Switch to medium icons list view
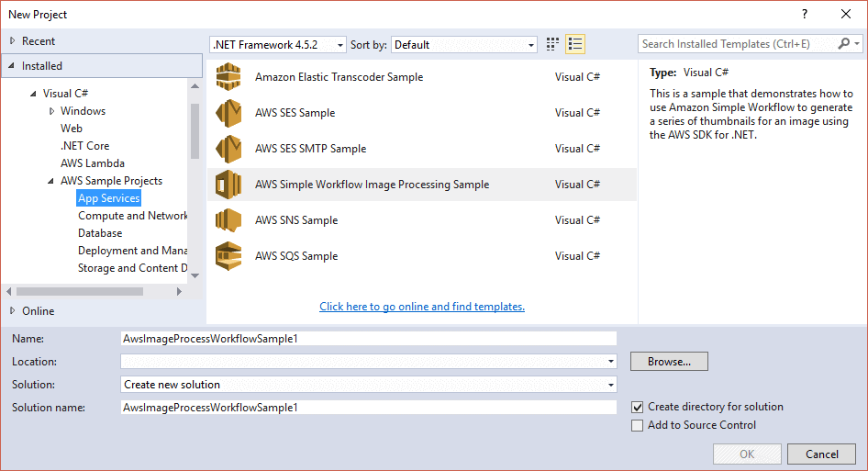 575,44
